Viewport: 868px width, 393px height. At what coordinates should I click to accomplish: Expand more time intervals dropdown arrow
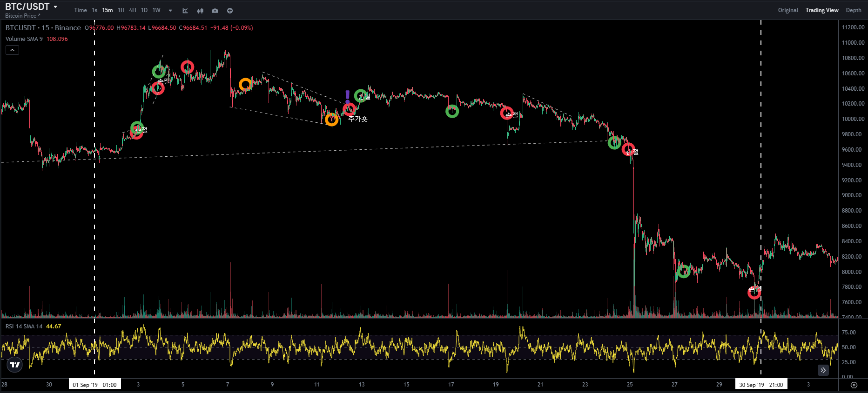click(x=170, y=10)
